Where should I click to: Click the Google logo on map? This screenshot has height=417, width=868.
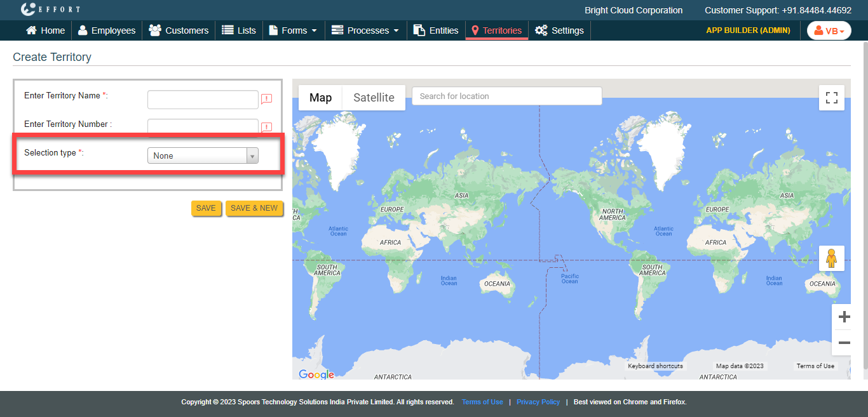(x=316, y=374)
